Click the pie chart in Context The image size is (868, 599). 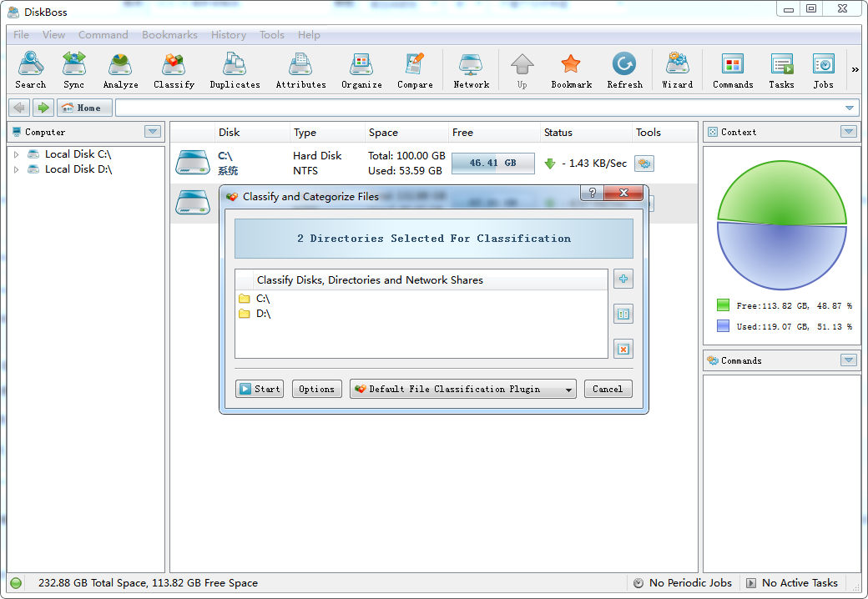[x=782, y=225]
